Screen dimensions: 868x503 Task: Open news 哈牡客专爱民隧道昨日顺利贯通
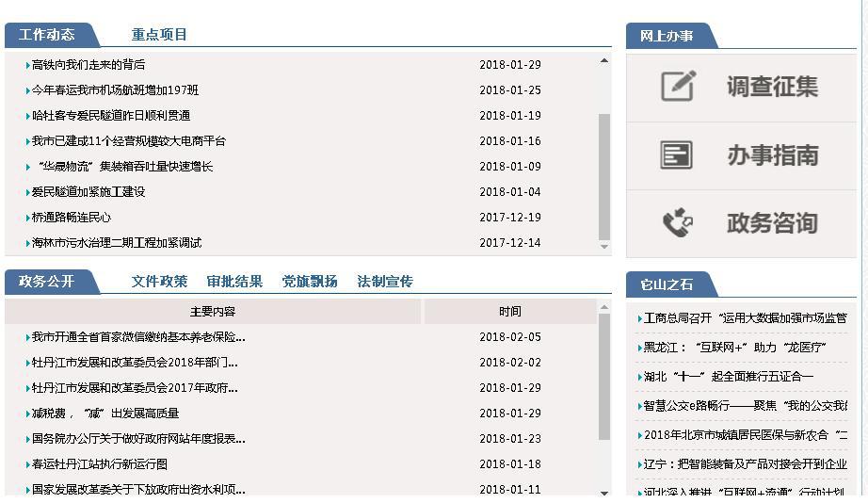111,116
